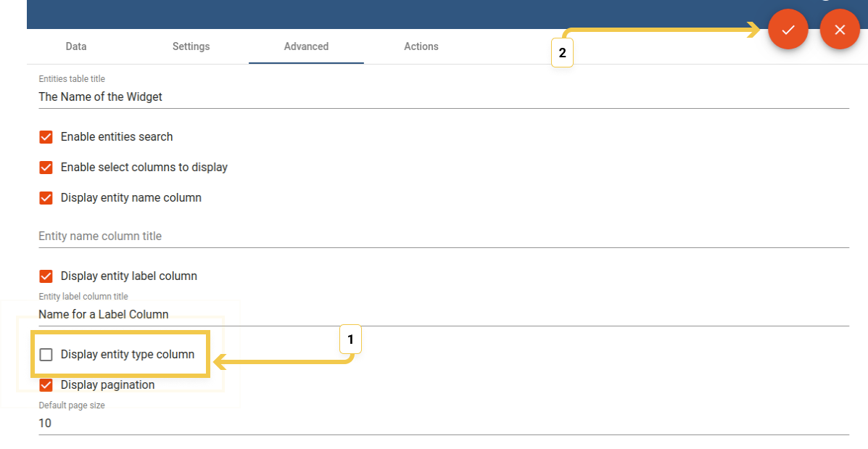Screen dimensions: 868x449
Task: Disable the Enable entities search checkbox
Action: (x=46, y=137)
